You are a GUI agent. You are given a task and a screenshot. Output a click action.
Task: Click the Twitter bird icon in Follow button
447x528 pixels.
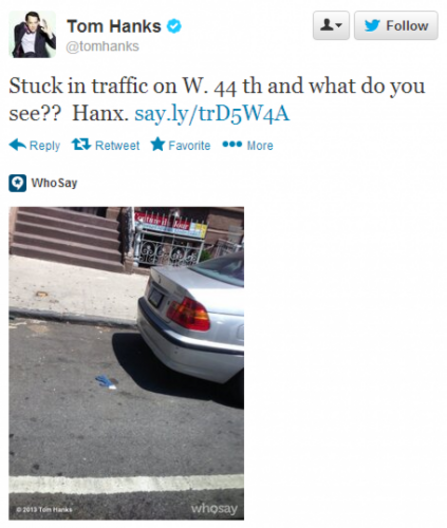[x=372, y=26]
